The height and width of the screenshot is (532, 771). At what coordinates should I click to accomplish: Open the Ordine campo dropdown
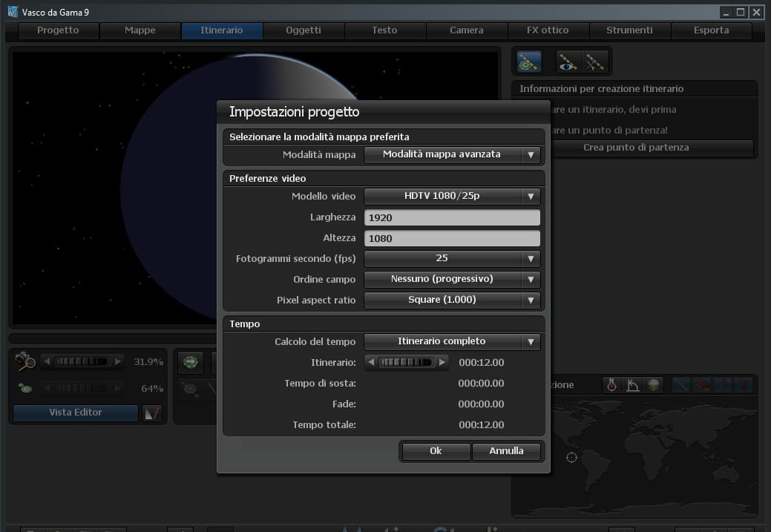452,279
